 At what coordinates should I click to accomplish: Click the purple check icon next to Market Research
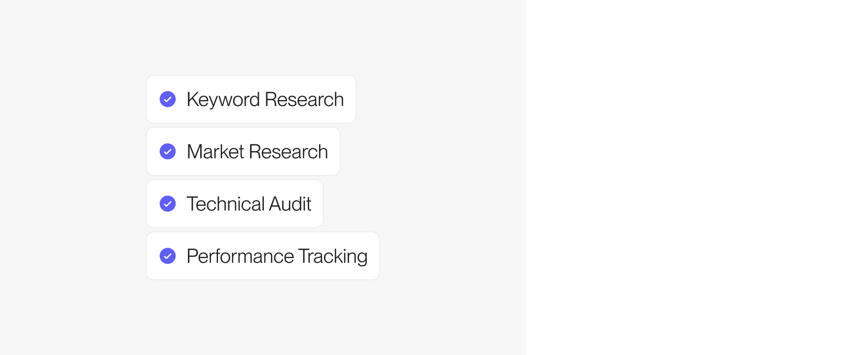coord(168,151)
